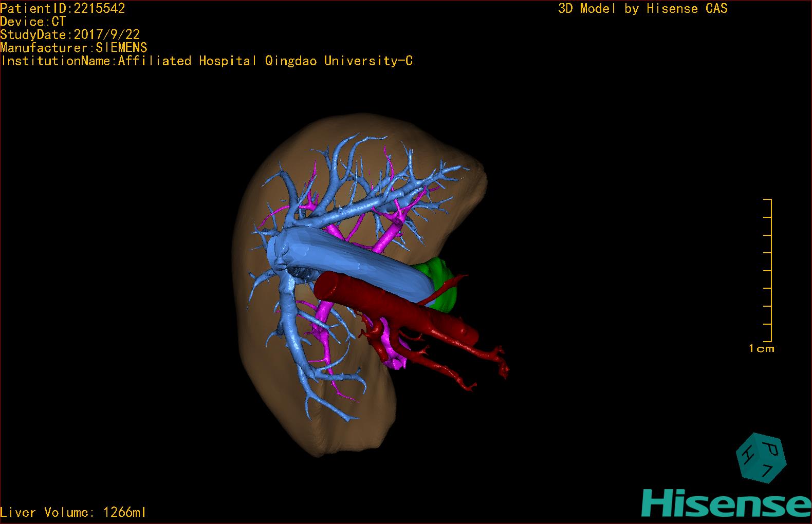Click the InstitutionName overlay text

pos(207,61)
